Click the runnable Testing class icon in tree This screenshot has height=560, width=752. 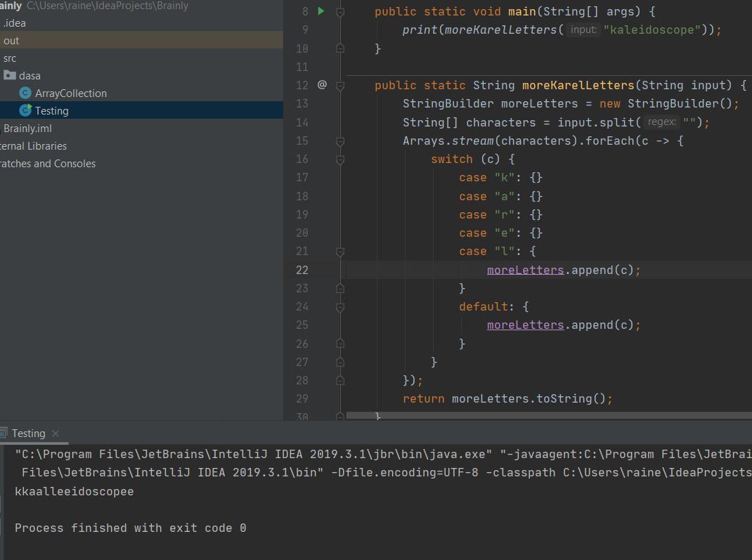point(25,110)
